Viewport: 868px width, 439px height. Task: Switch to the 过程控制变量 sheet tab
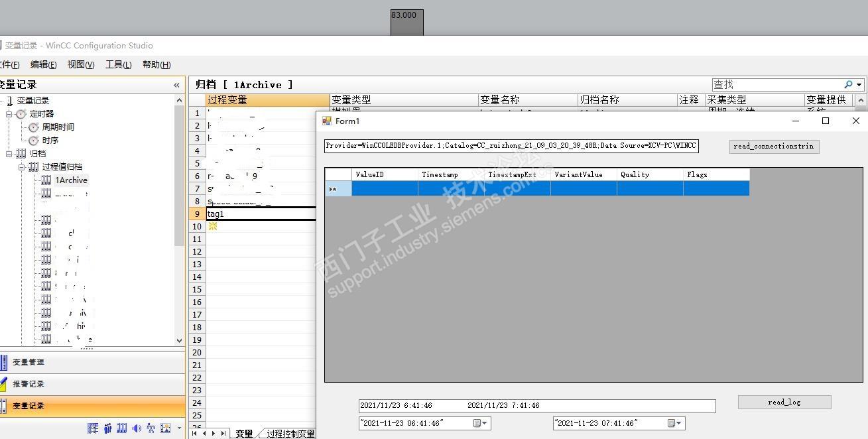click(x=290, y=434)
